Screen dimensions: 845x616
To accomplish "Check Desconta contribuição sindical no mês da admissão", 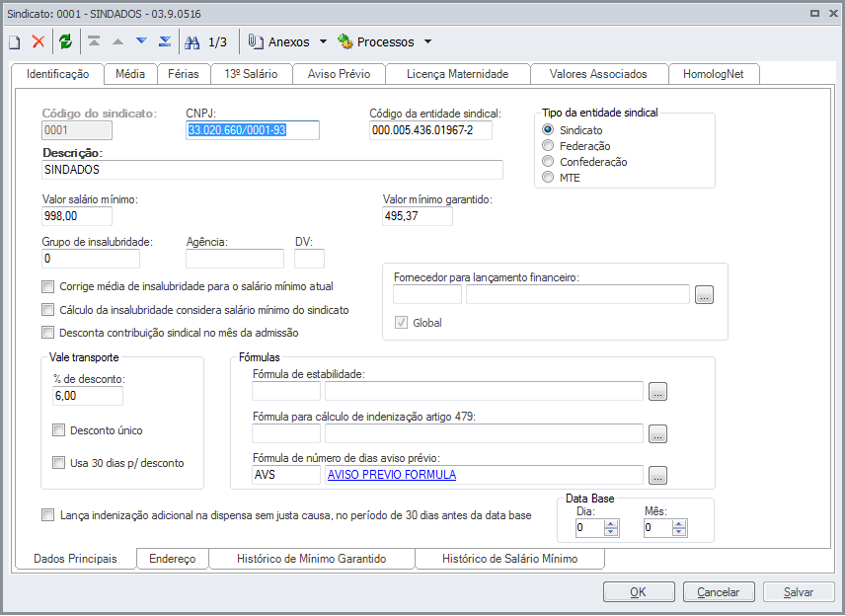I will 48,333.
